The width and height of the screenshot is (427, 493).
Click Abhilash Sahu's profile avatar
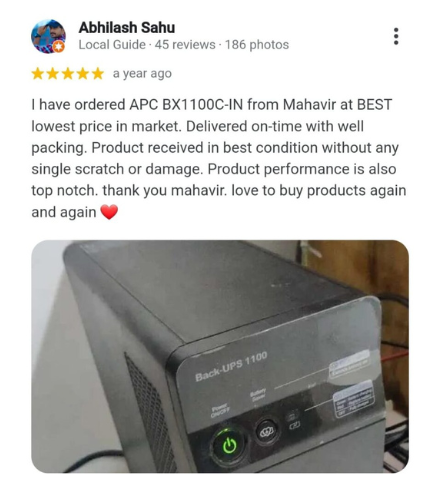[x=48, y=36]
